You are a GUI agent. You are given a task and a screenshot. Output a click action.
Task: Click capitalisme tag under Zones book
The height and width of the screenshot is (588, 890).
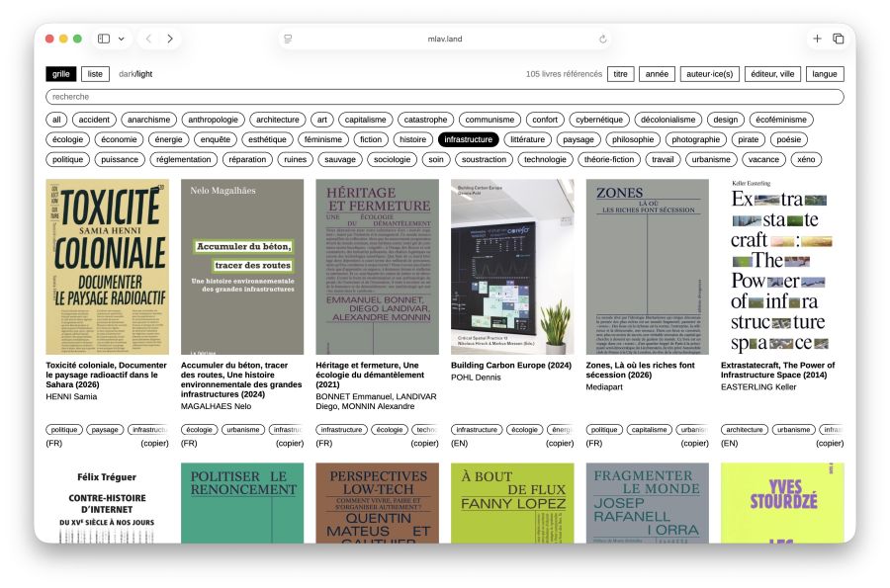click(650, 430)
